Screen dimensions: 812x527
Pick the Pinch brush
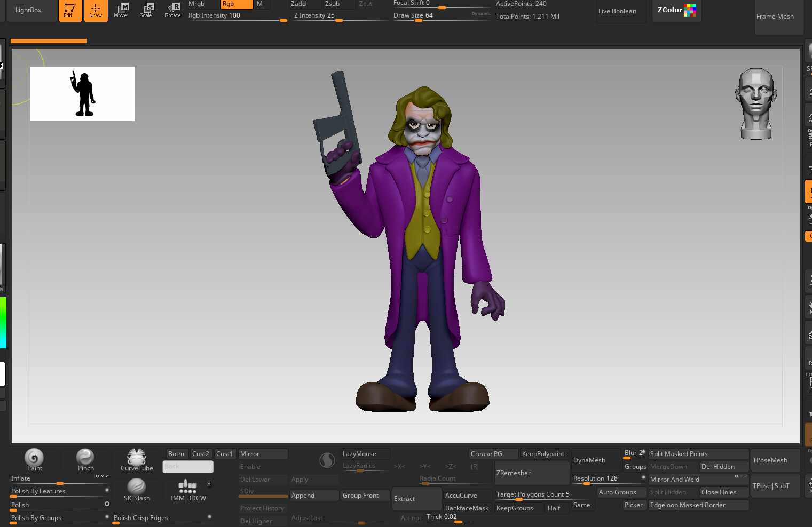(x=85, y=459)
